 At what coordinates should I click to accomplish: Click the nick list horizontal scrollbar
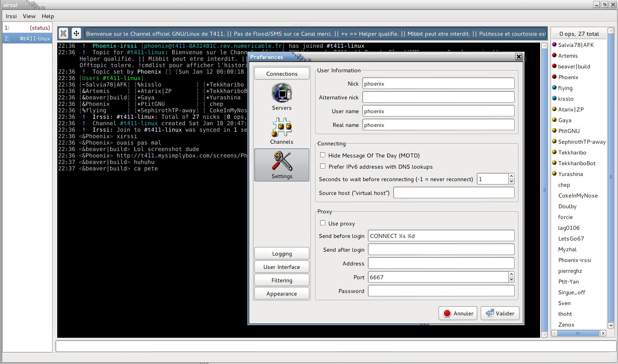click(578, 333)
